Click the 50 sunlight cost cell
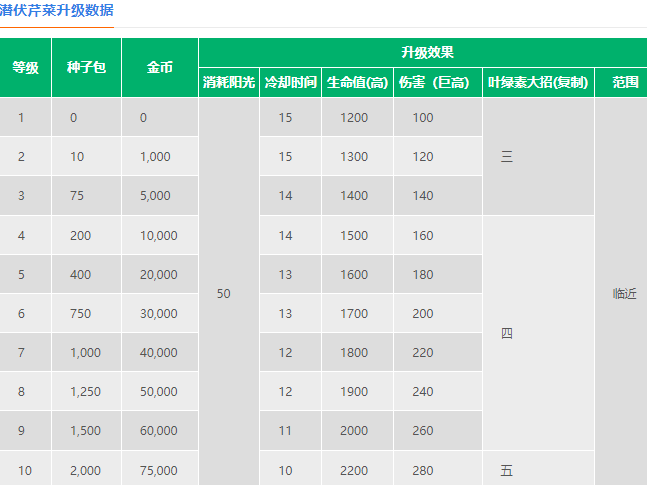 [229, 293]
